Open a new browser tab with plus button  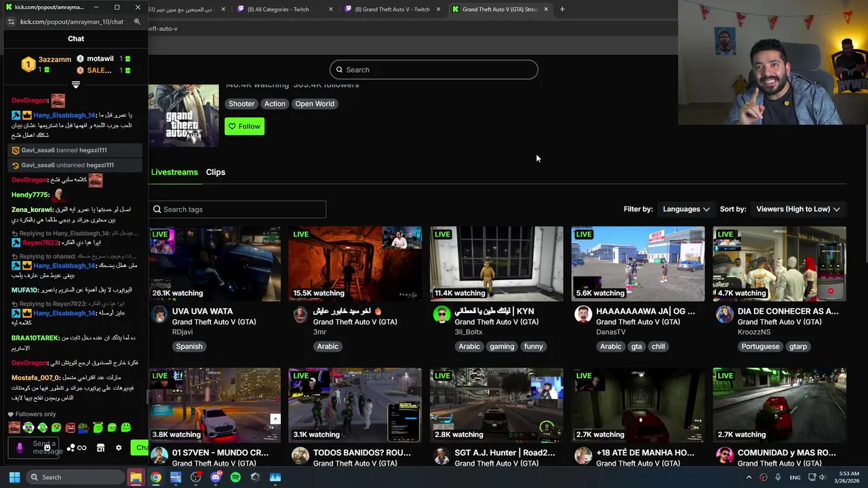point(562,9)
